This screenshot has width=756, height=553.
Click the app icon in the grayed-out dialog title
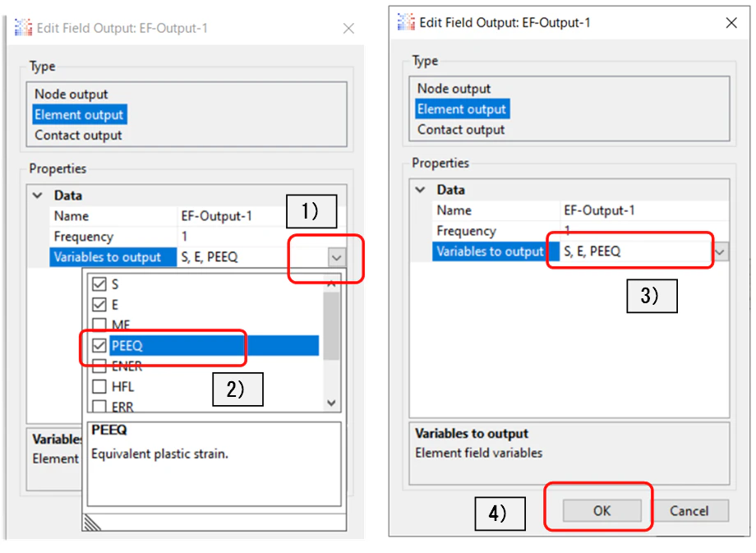[24, 27]
